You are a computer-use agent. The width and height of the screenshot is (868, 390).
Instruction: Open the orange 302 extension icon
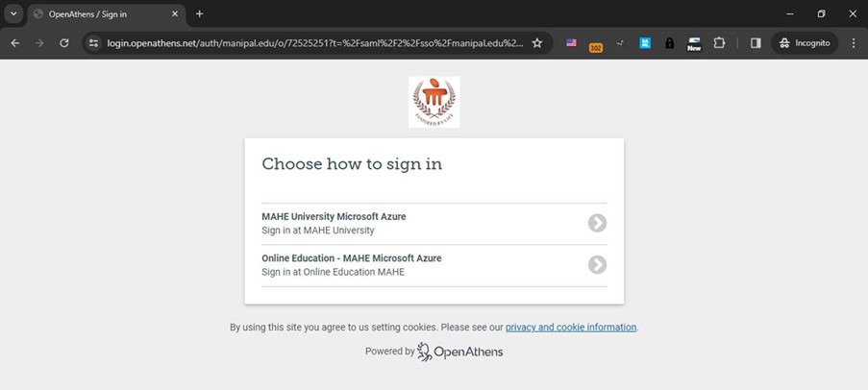click(x=596, y=44)
